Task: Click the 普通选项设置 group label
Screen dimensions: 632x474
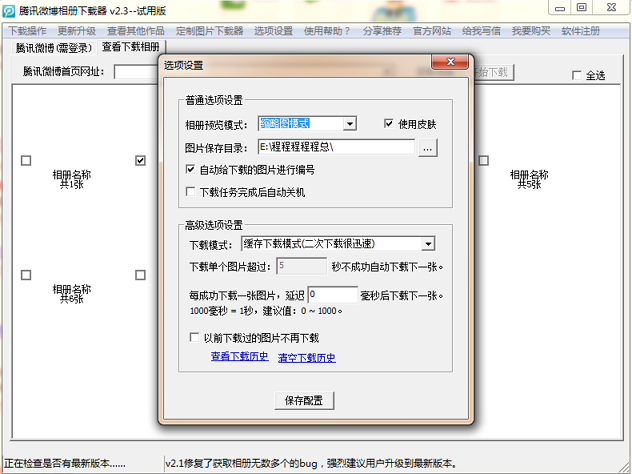Action: (x=214, y=100)
